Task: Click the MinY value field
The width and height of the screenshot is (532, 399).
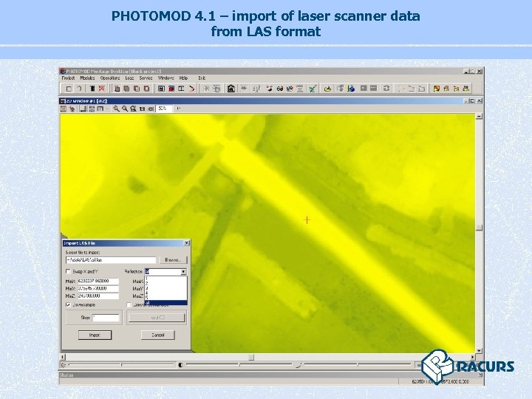Action: pyautogui.click(x=98, y=288)
